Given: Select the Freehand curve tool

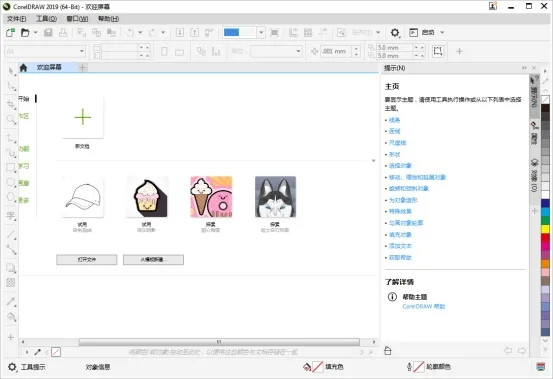Looking at the screenshot, I should pyautogui.click(x=11, y=138).
